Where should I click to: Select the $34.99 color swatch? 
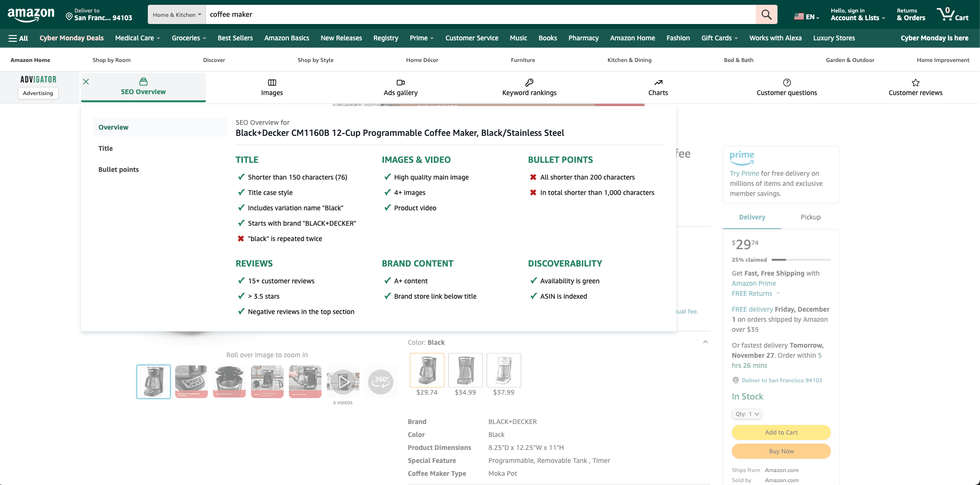click(466, 370)
